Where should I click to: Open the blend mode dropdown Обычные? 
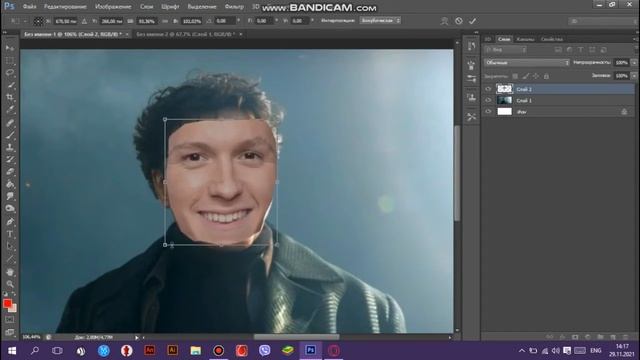click(527, 62)
